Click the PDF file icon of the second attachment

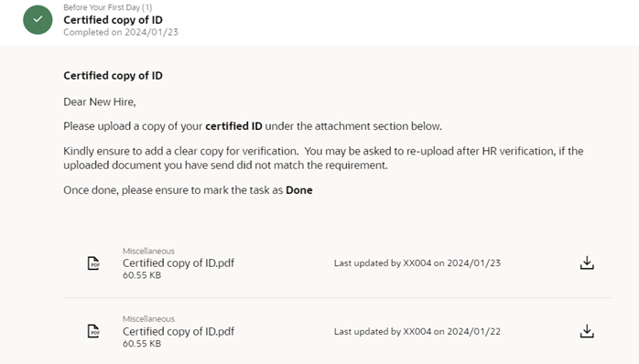point(93,331)
